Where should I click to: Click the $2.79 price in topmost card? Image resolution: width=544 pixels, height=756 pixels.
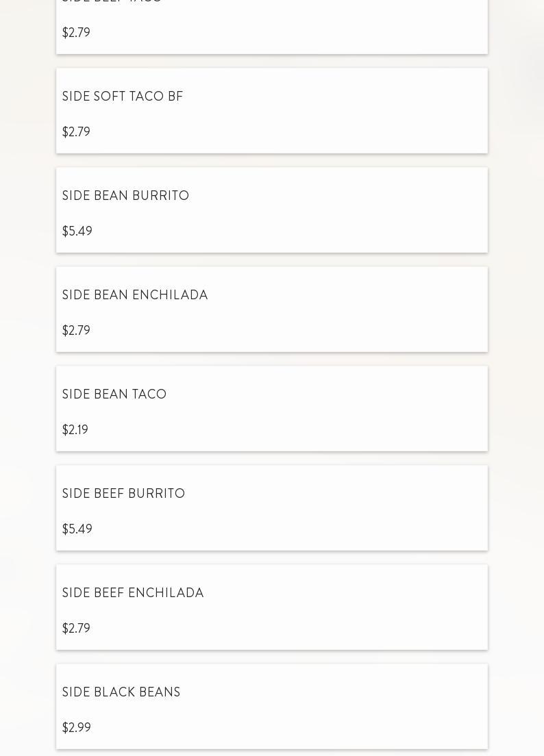76,33
